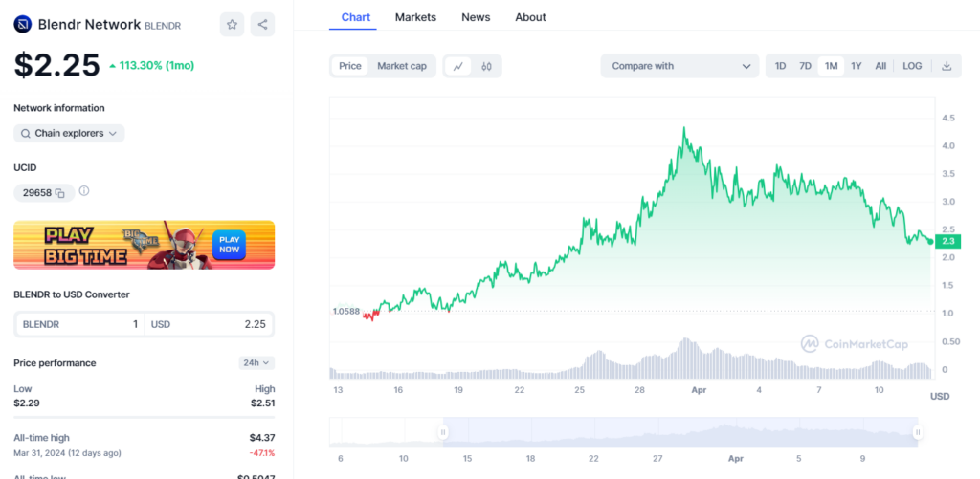Open the share button
The width and height of the screenshot is (980, 479).
pyautogui.click(x=262, y=24)
